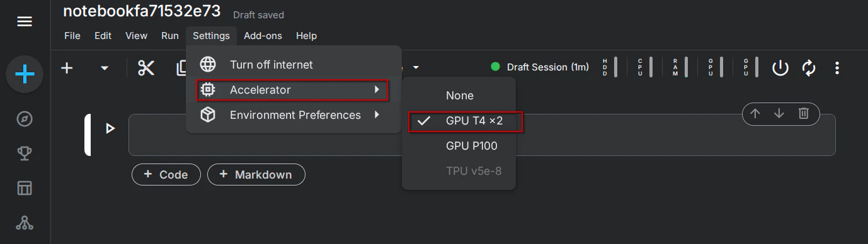Viewport: 868px width, 244px height.
Task: Click the globe icon beside Turn off internet
Action: point(208,65)
